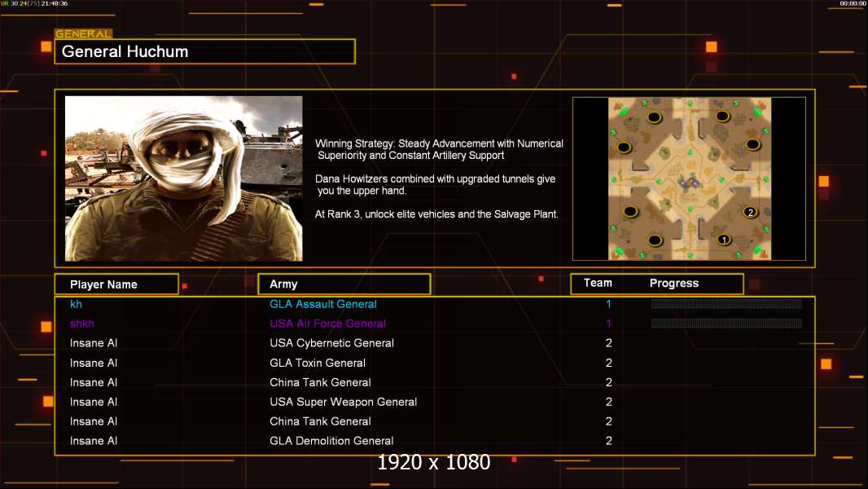Click the Team column header

click(x=598, y=283)
